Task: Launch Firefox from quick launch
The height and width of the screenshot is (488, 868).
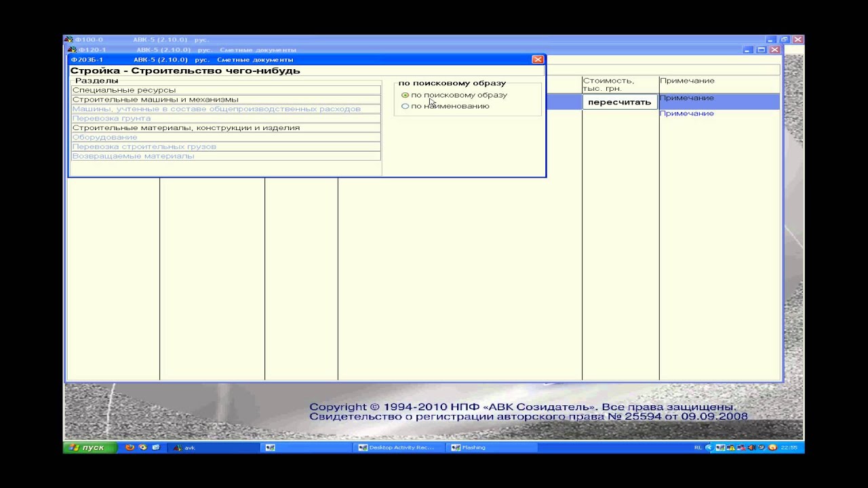Action: [x=130, y=447]
